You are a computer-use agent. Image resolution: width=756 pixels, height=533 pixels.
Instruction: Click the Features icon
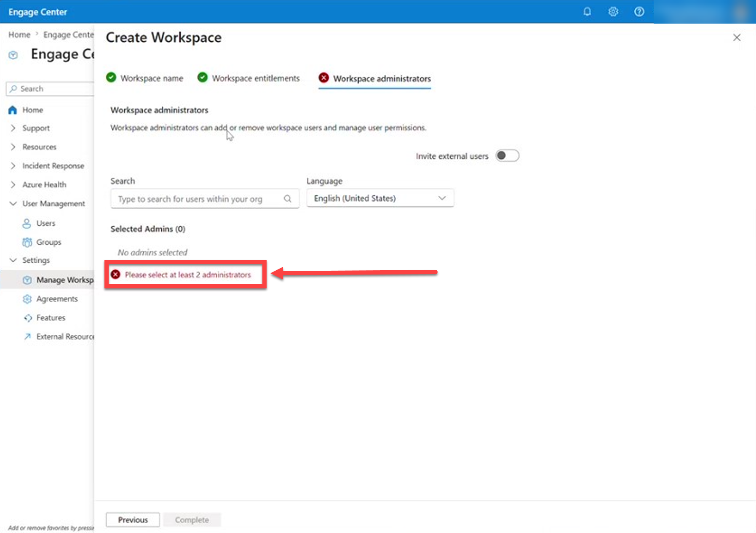click(28, 318)
